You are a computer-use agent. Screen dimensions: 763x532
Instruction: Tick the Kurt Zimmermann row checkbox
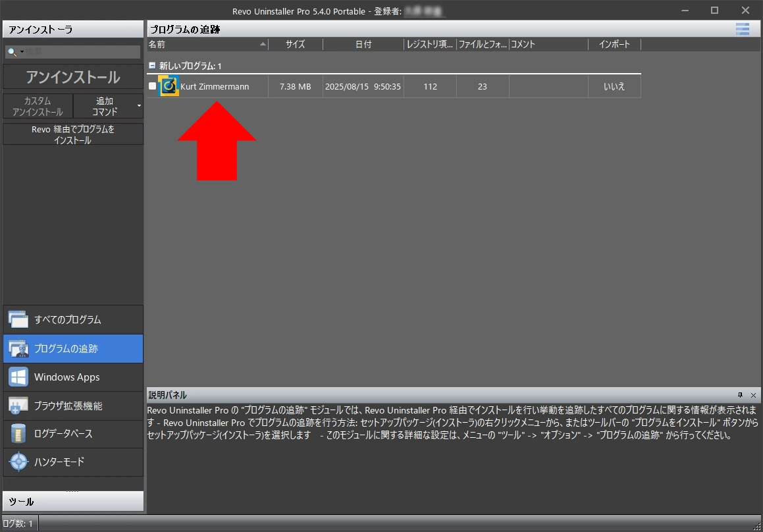152,86
